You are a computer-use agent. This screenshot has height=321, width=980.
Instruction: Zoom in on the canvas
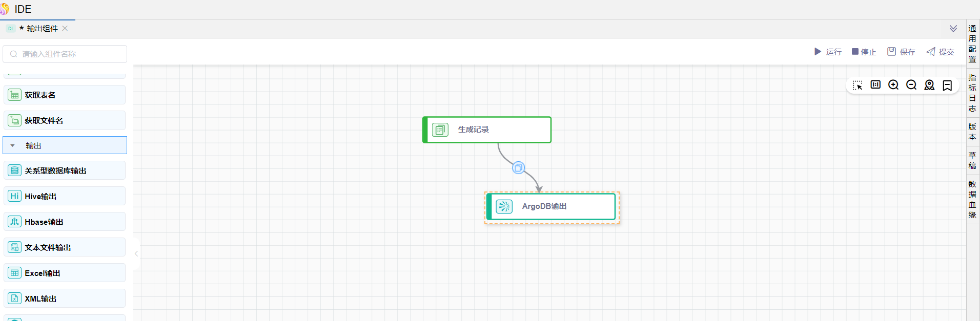coord(893,85)
